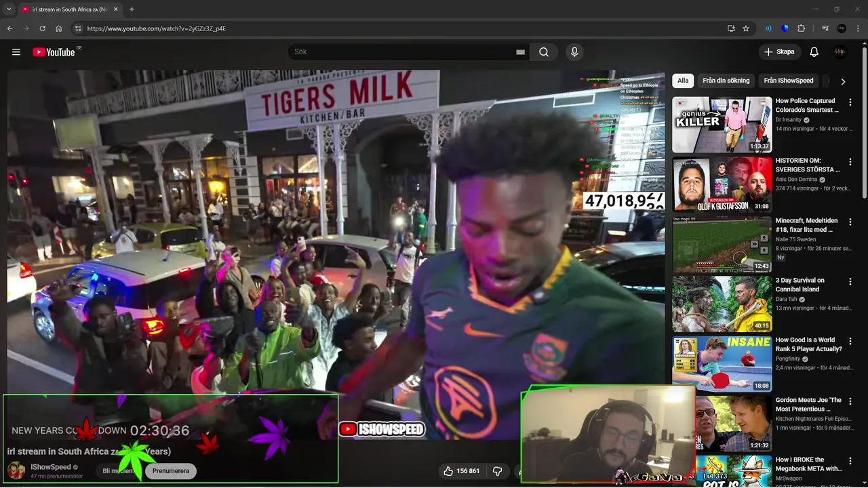Open the genius KILLER video thumbnail

point(722,125)
